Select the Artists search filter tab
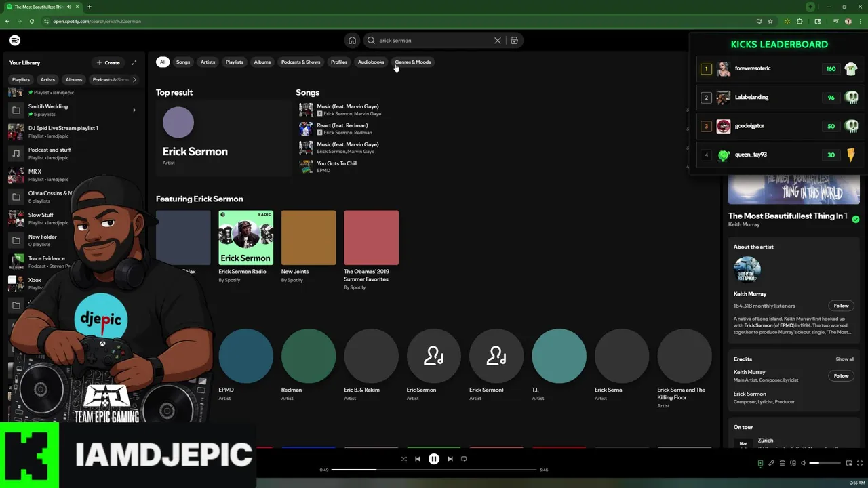This screenshot has height=488, width=868. point(208,62)
